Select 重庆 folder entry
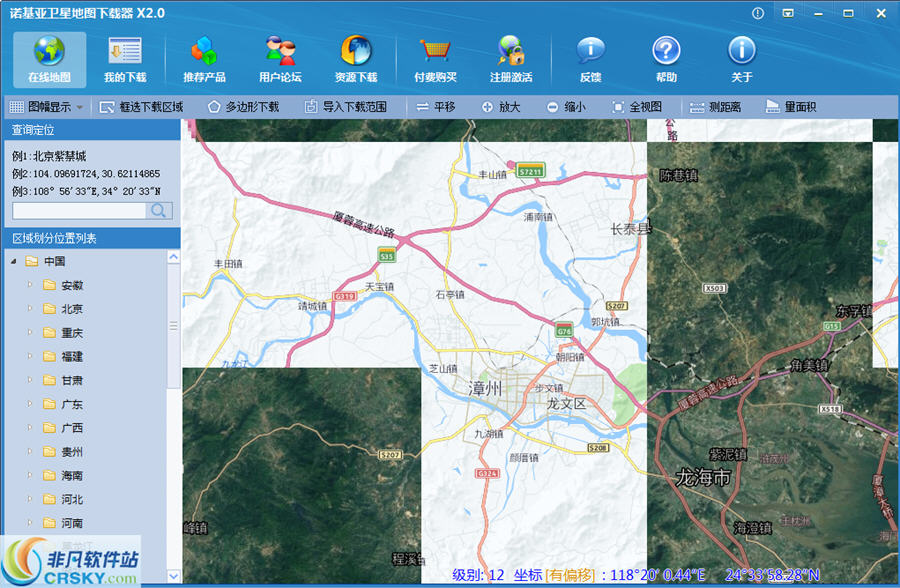 tap(63, 333)
